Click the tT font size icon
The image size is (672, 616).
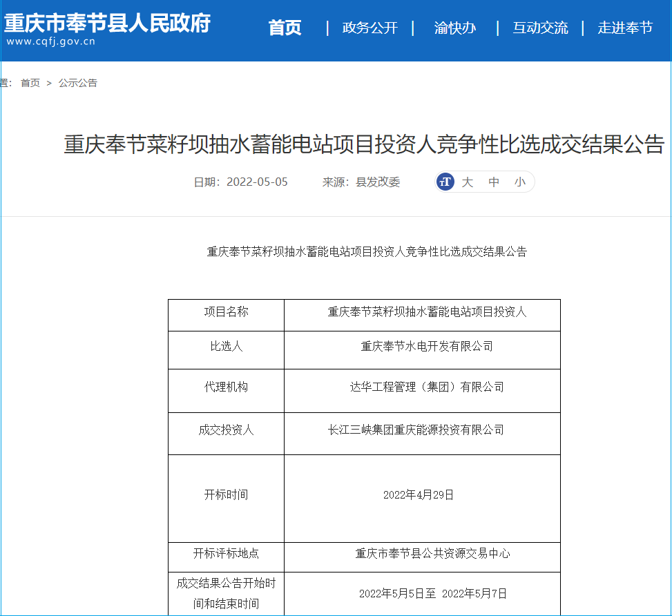point(445,182)
